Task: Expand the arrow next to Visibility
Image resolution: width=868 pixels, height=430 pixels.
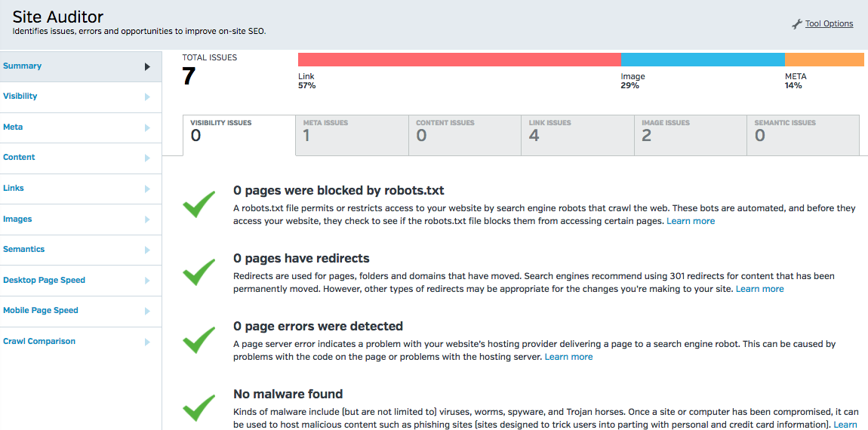Action: click(x=147, y=97)
